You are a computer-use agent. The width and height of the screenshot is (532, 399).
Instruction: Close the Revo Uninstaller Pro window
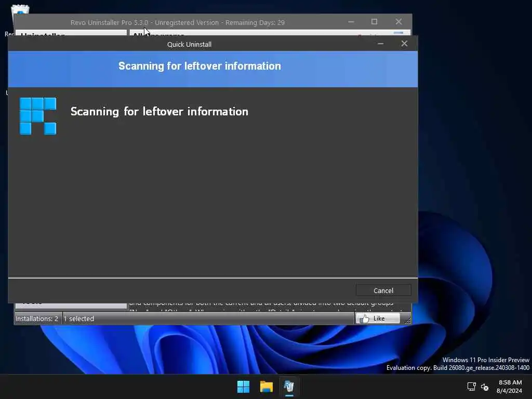398,22
